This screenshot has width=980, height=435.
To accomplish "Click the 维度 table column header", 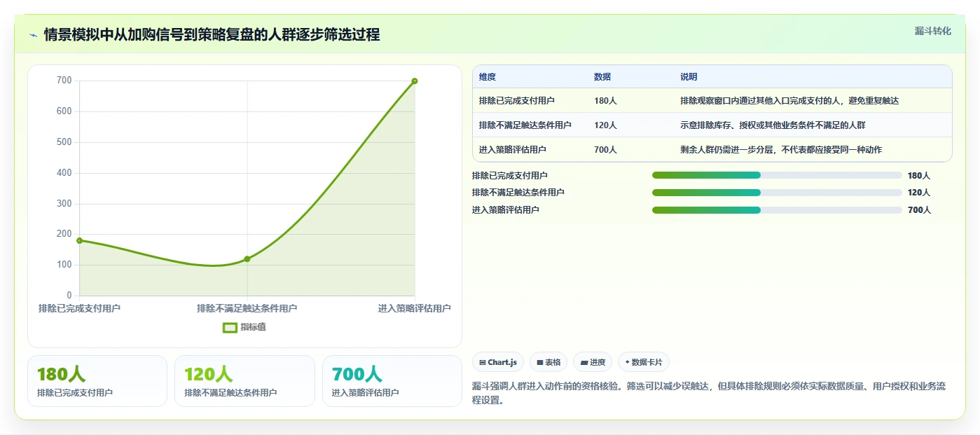I will coord(488,77).
